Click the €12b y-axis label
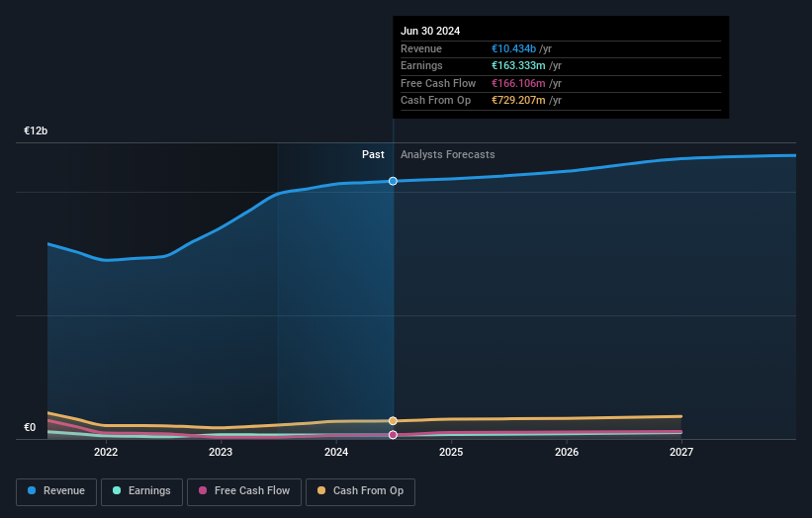The width and height of the screenshot is (812, 518). [x=36, y=130]
